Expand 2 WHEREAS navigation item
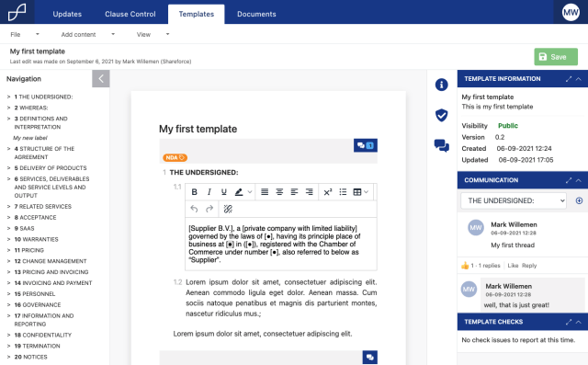Screen dimensions: 588x365 [8, 108]
